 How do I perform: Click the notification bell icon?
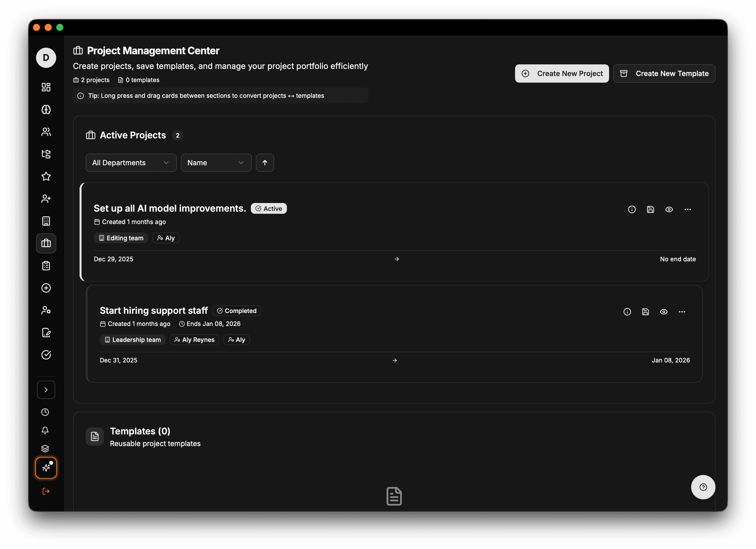45,430
